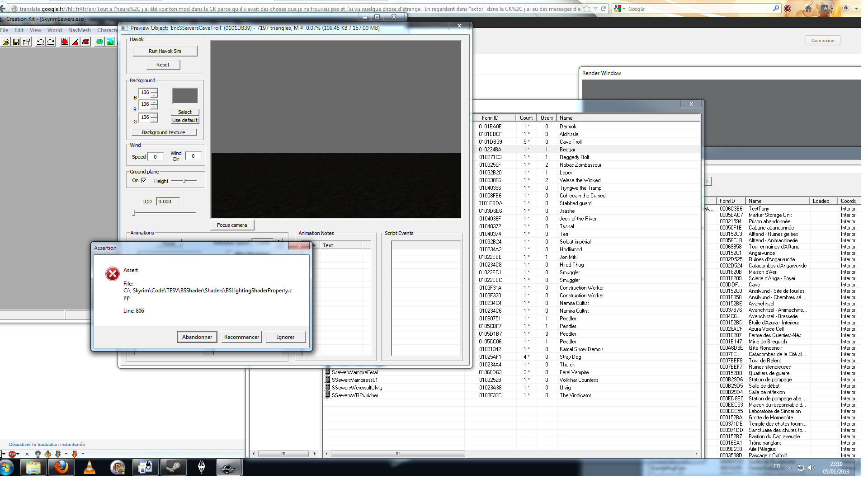Toggle Ground plane On checkbox
Screen dimensions: 868x488
144,180
